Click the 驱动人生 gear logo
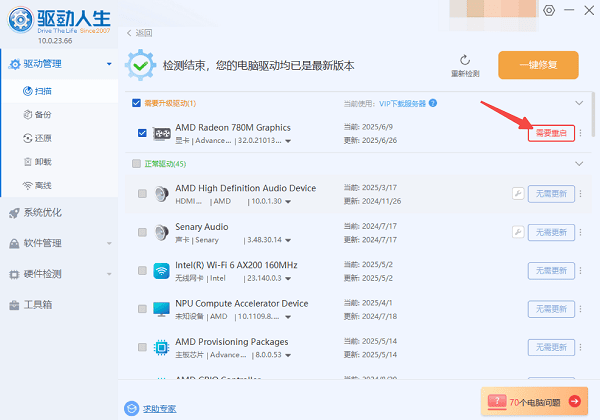 (x=21, y=20)
